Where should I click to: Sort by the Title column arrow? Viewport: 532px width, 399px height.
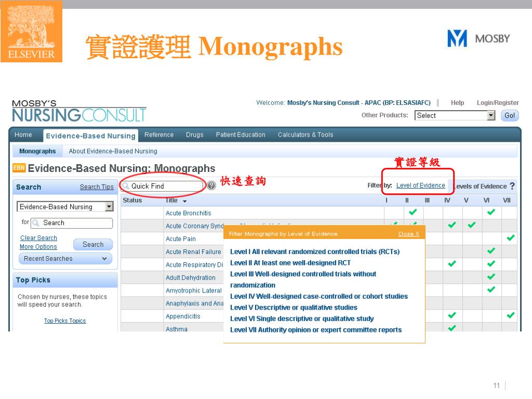pos(184,201)
